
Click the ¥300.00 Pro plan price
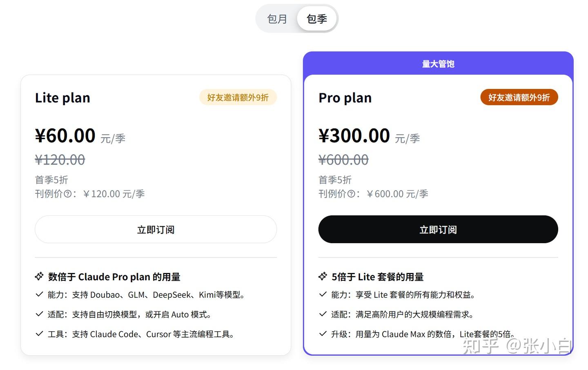click(x=354, y=136)
